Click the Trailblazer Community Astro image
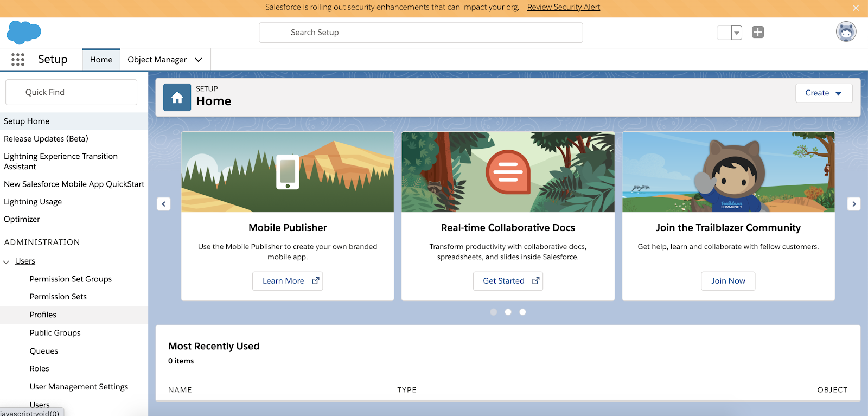The width and height of the screenshot is (868, 416). point(728,172)
